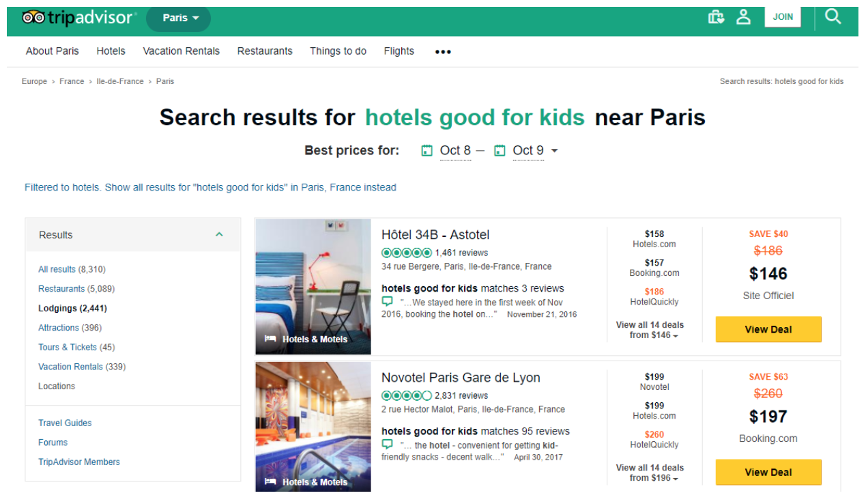Filter by Attractions (396)
Viewport: 868px width, 504px height.
pos(70,328)
